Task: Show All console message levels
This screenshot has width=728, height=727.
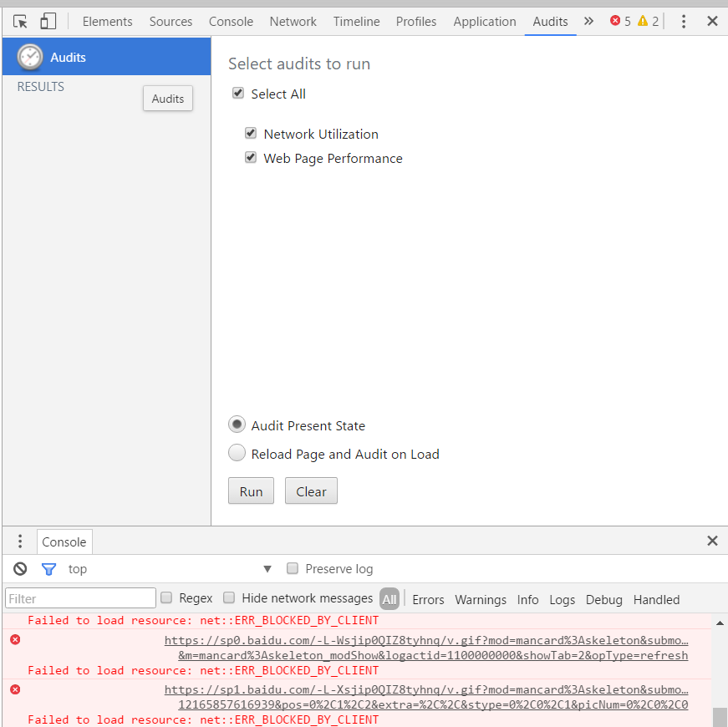Action: (389, 599)
